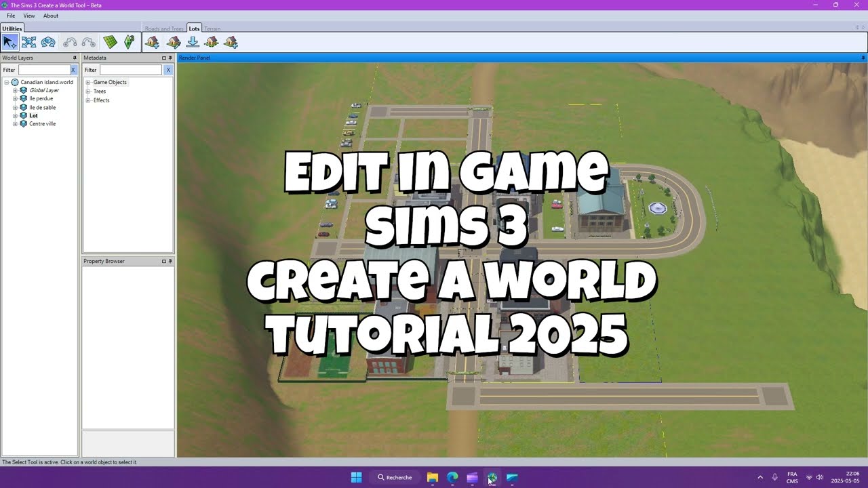
Task: Open the About menu
Action: tap(51, 16)
